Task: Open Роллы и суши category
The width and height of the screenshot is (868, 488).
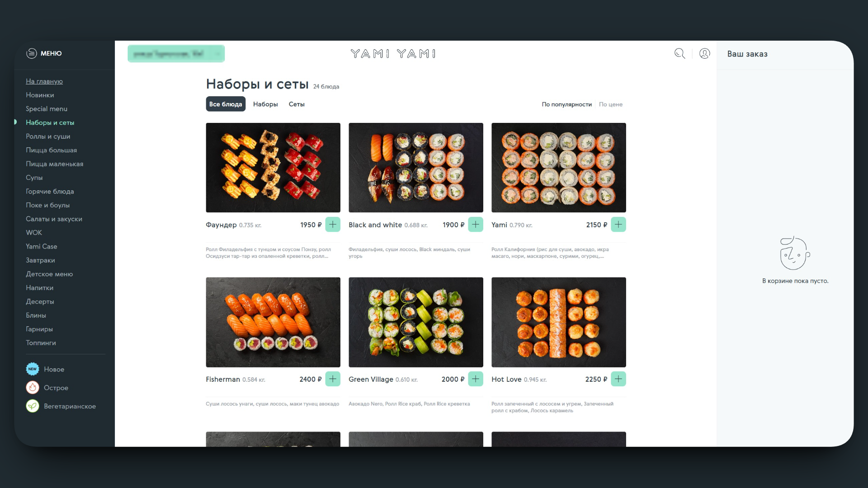Action: point(48,136)
